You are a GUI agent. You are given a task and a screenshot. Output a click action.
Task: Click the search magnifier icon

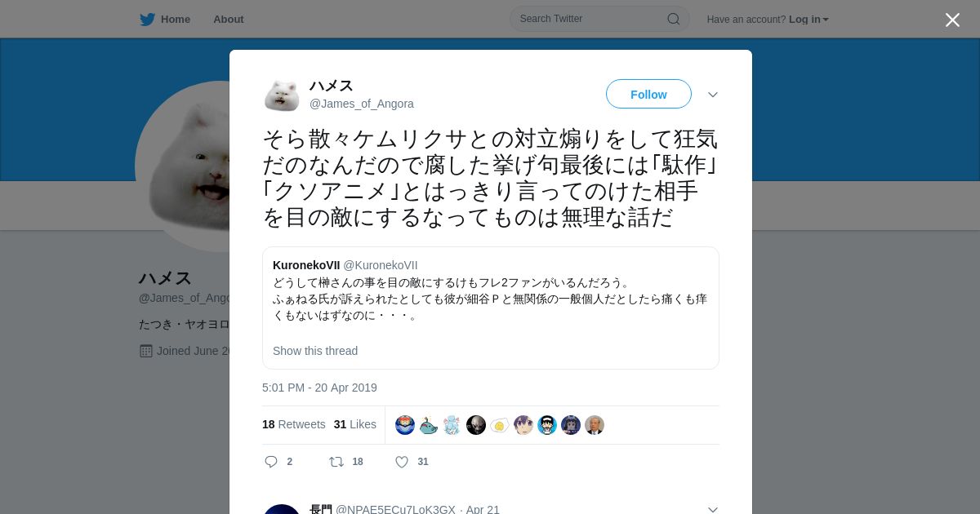coord(674,19)
